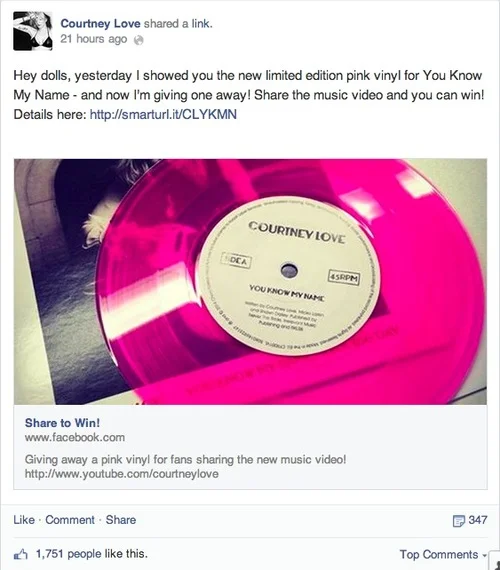Open the 21 hours ago timestamp

[x=93, y=39]
